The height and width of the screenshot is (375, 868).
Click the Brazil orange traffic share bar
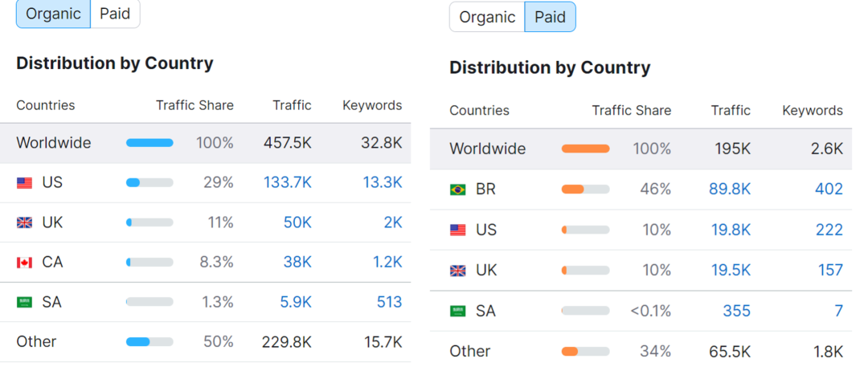click(585, 190)
